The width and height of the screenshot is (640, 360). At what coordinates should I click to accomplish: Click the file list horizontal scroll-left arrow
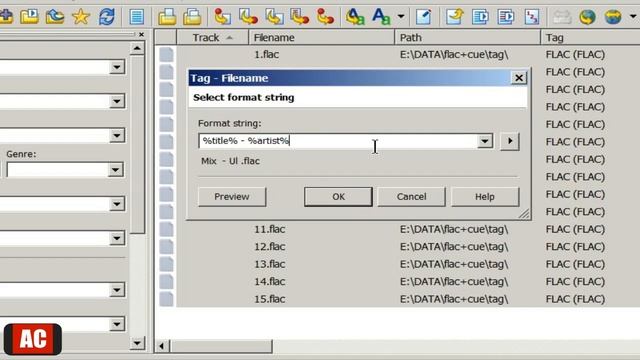(x=162, y=347)
